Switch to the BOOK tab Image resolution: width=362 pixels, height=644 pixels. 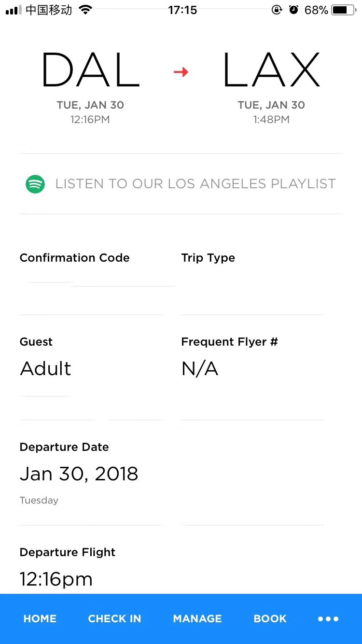pyautogui.click(x=270, y=618)
